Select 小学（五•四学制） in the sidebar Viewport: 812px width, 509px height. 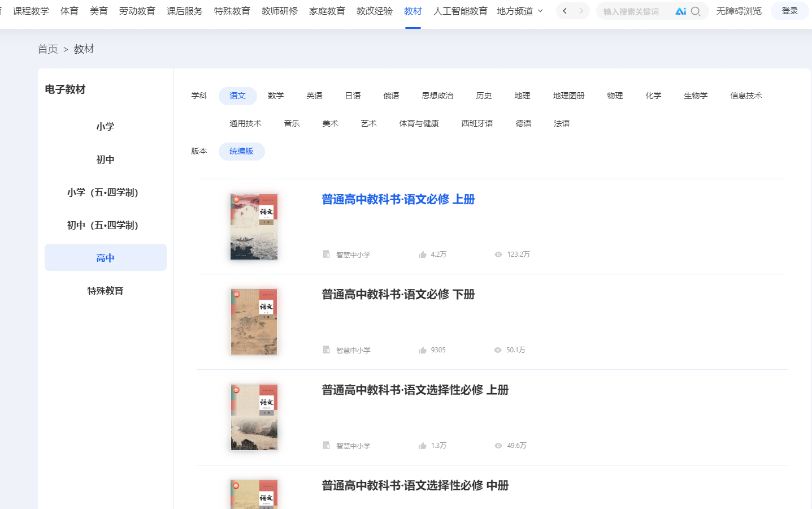pyautogui.click(x=105, y=192)
